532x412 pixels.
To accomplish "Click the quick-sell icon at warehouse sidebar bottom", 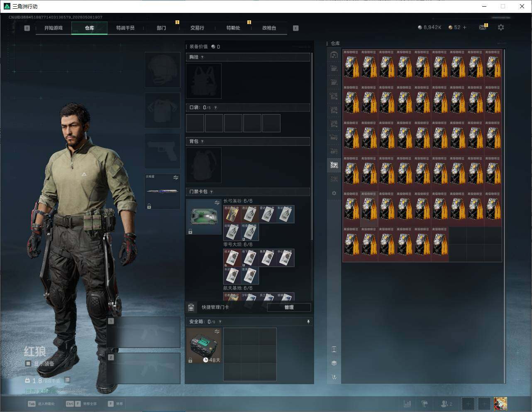I will [x=334, y=377].
